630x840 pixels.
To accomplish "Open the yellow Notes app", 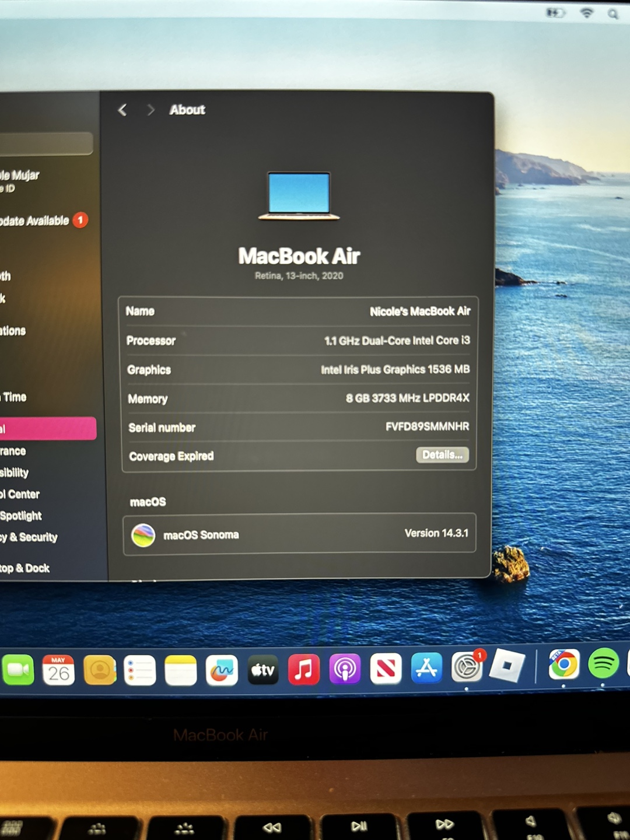I will click(181, 670).
